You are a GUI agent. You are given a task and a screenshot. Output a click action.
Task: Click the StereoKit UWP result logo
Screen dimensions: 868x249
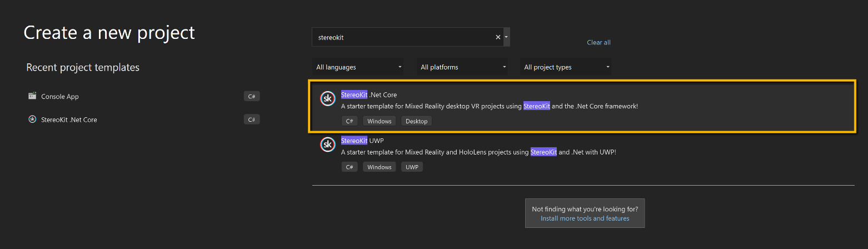click(328, 145)
